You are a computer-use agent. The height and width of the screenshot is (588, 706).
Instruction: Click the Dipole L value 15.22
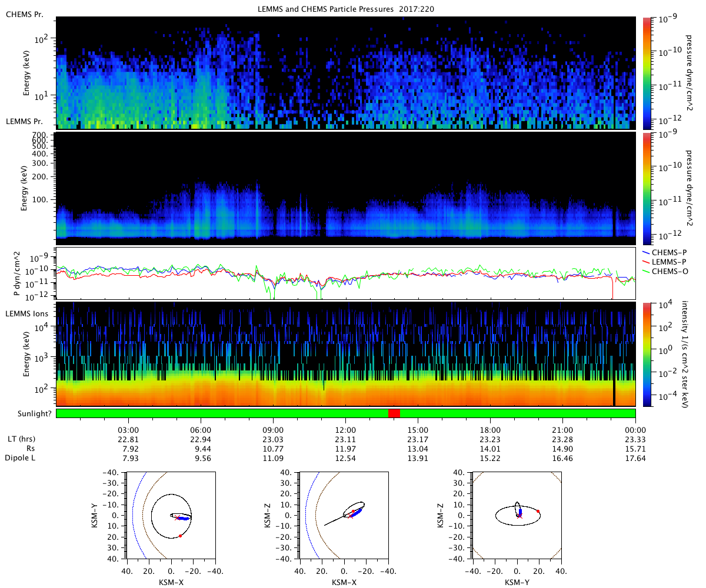[491, 457]
